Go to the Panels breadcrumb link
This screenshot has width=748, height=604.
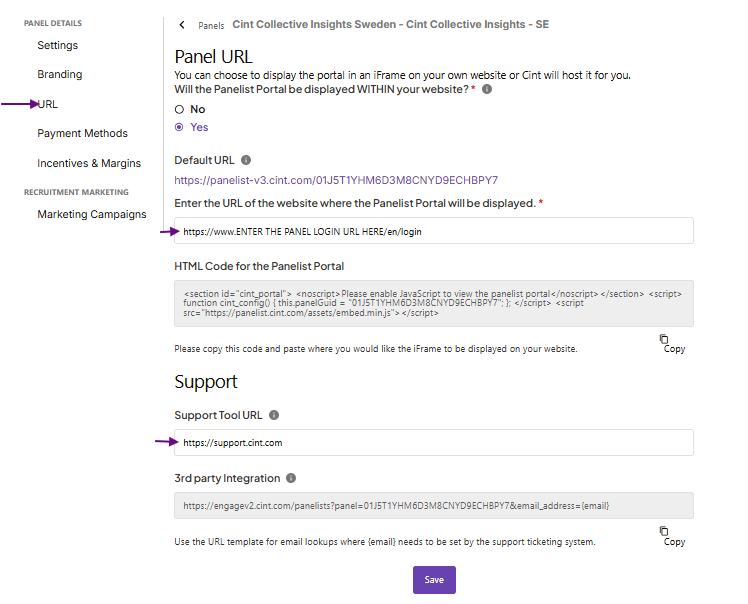[x=211, y=26]
